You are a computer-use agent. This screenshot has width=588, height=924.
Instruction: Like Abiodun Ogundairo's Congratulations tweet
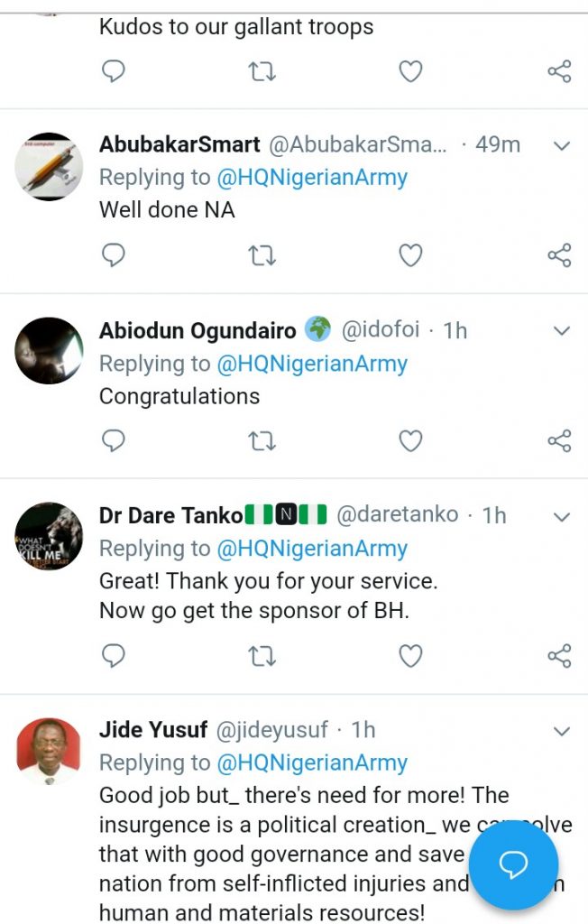coord(410,440)
